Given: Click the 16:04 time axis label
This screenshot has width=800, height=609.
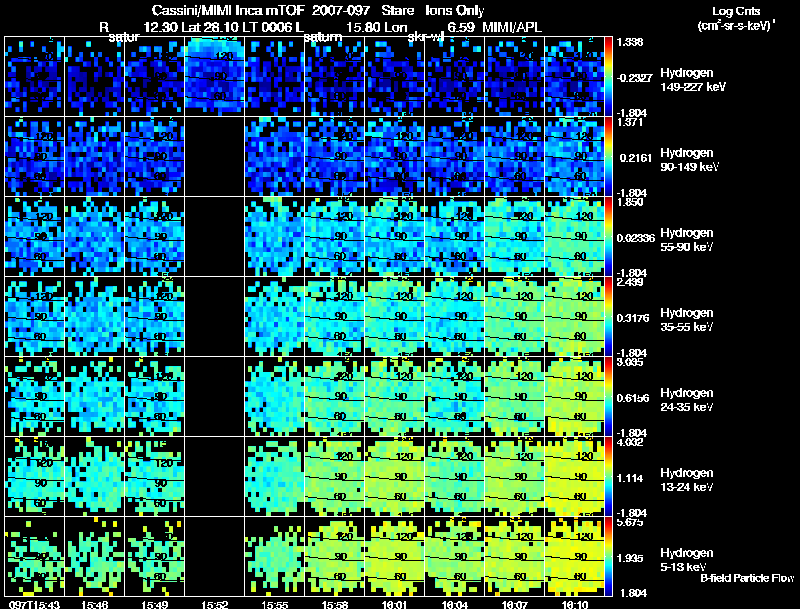Looking at the screenshot, I should (x=455, y=604).
